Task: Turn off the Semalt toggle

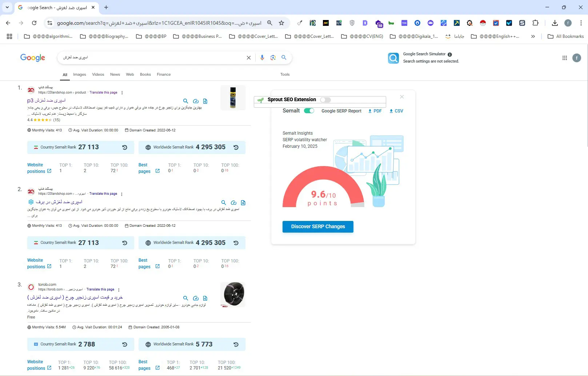Action: 309,111
